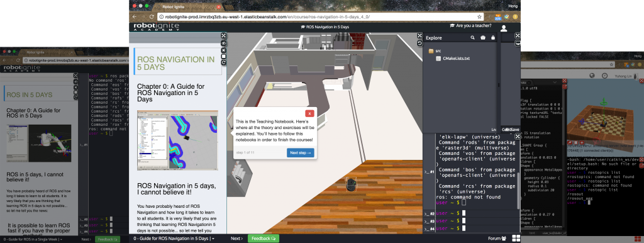
Task: Toggle the notebook panel's eye visibility icon
Action: [223, 43]
